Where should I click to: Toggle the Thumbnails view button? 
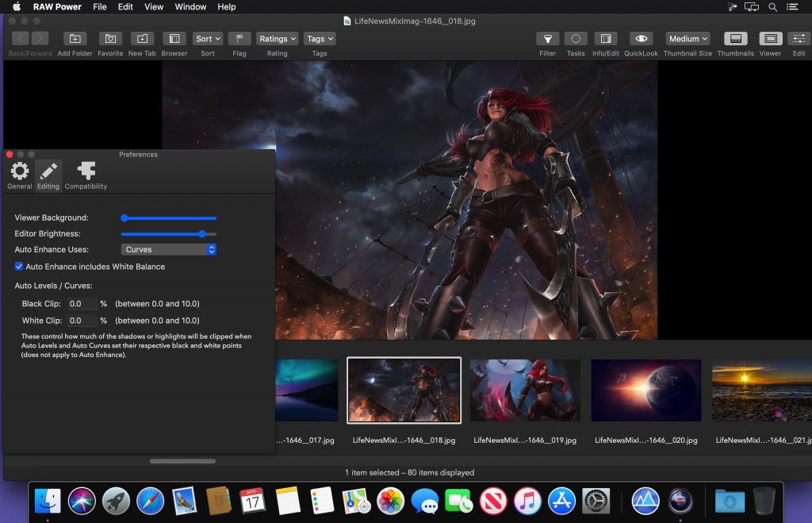coord(735,39)
